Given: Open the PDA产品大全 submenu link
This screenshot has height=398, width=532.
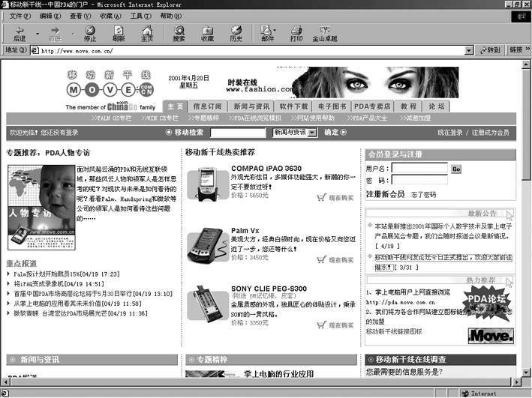Looking at the screenshot, I should pyautogui.click(x=367, y=118).
